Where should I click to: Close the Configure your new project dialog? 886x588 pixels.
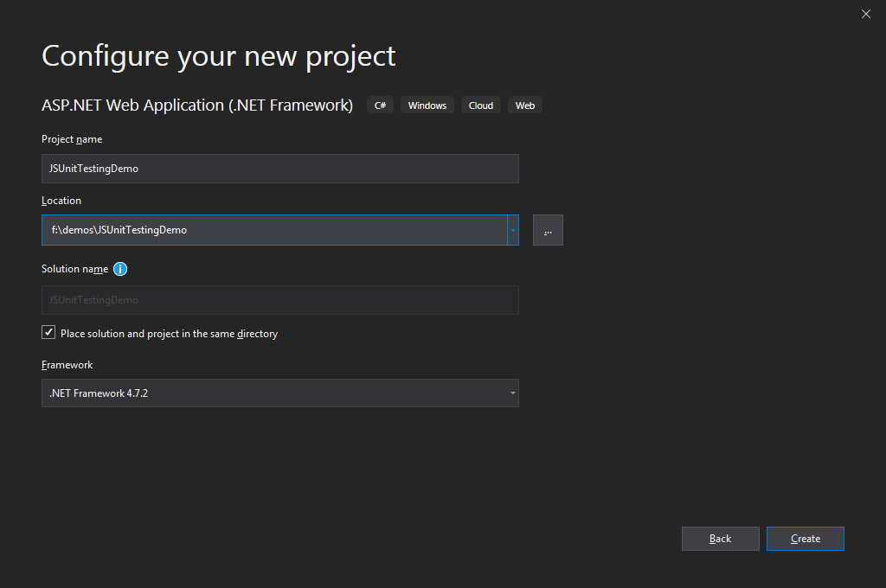(865, 14)
